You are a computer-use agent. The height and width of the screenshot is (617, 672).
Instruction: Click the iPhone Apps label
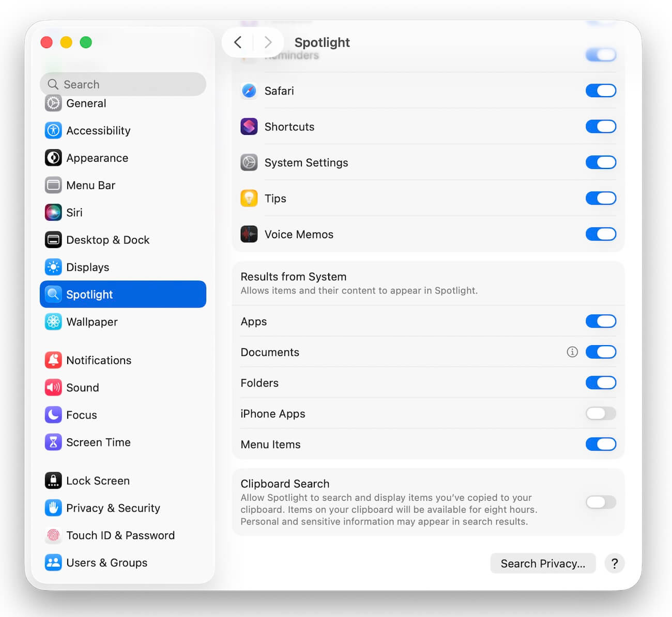[x=273, y=414]
